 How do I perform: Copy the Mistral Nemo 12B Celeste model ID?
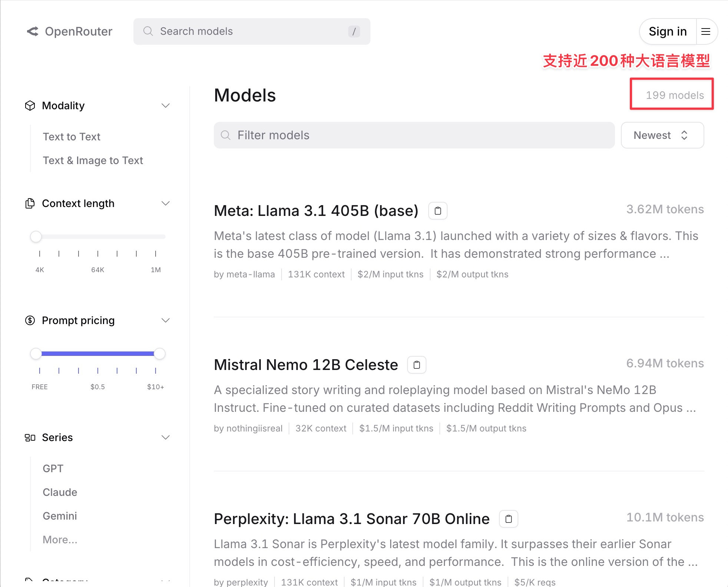point(417,365)
